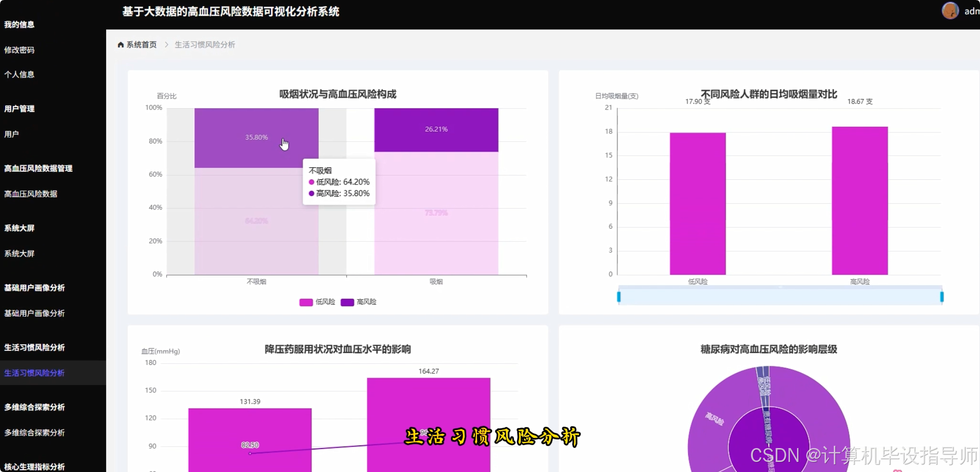Click the 高风险 bar in cigarette comparison chart
The image size is (980, 472).
tap(859, 201)
